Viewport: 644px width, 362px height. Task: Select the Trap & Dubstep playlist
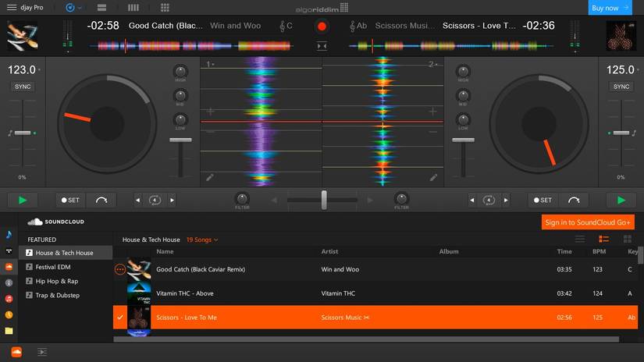(57, 295)
